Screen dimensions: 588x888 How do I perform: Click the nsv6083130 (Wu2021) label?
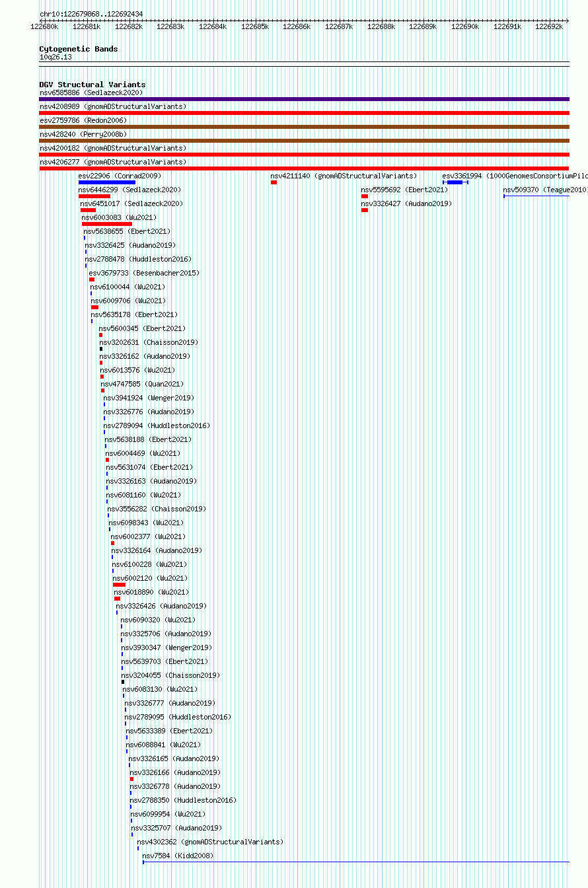click(160, 689)
